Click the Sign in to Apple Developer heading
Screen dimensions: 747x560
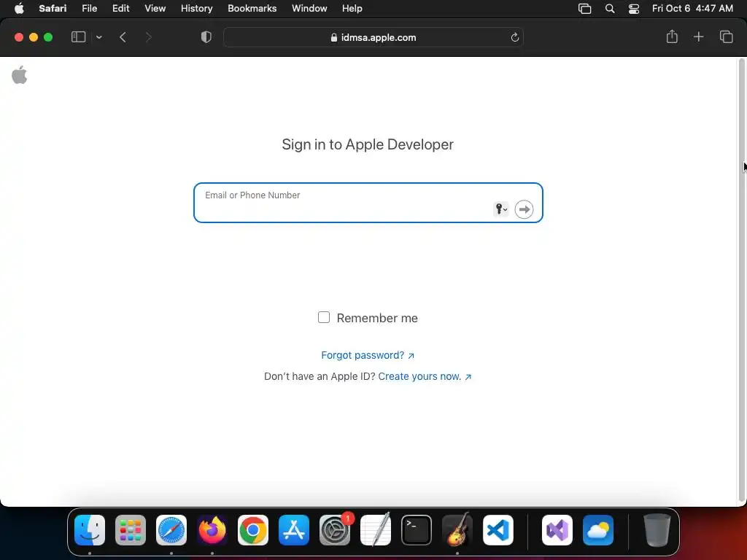[368, 144]
